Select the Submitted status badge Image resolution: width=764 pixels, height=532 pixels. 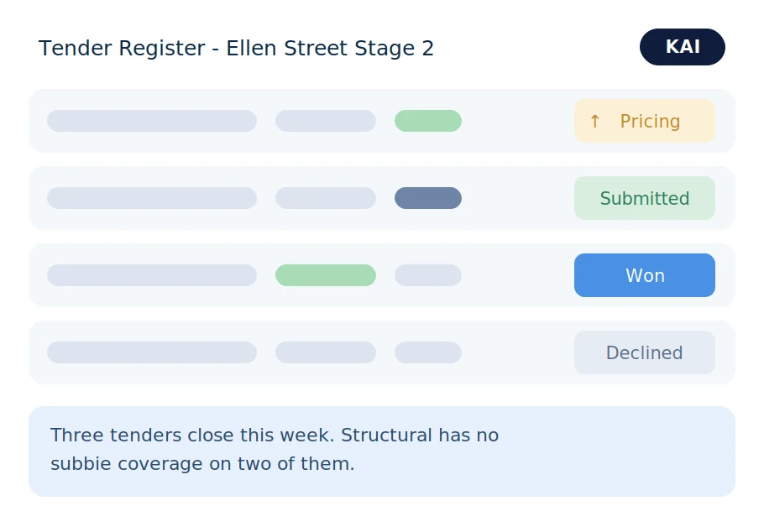pos(645,198)
